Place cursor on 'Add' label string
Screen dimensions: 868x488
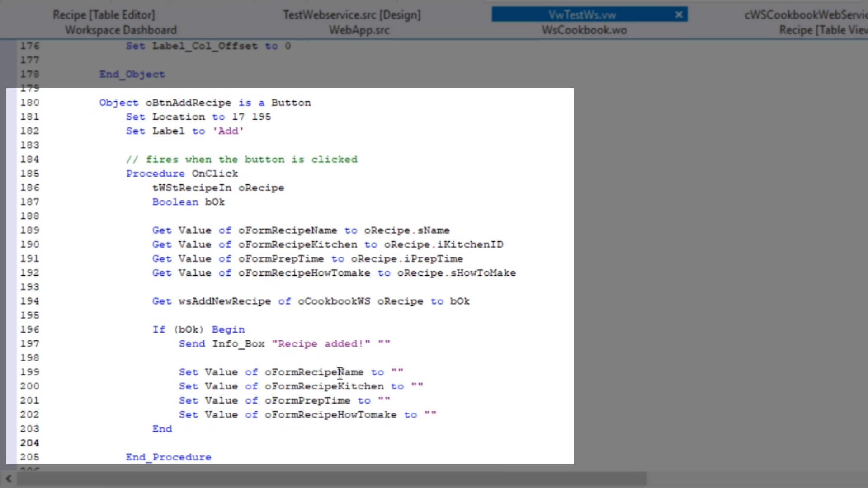pyautogui.click(x=228, y=131)
